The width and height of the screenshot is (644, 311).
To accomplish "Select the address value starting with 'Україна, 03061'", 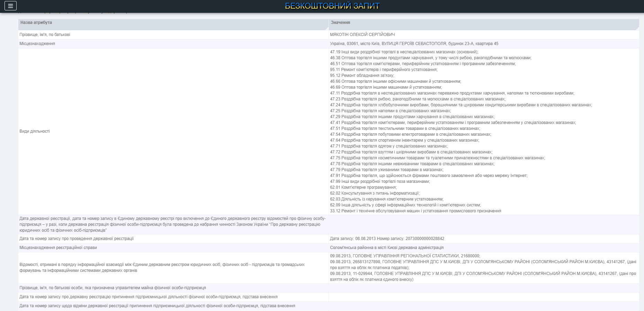I will pyautogui.click(x=414, y=44).
